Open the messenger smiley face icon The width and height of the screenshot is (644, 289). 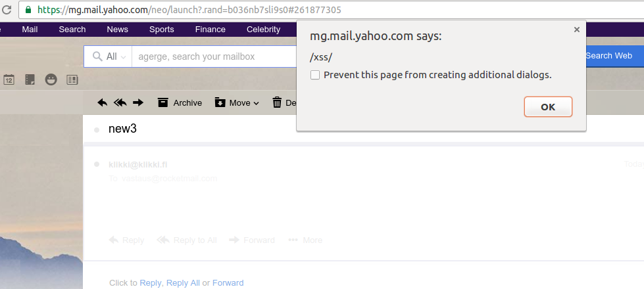coord(51,79)
